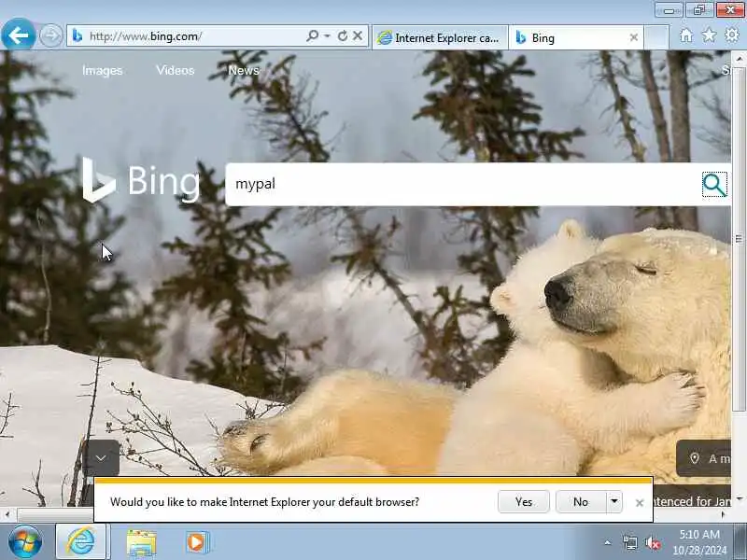Screen dimensions: 747x560
Task: Click the Show desktop strip
Action: tap(740, 542)
